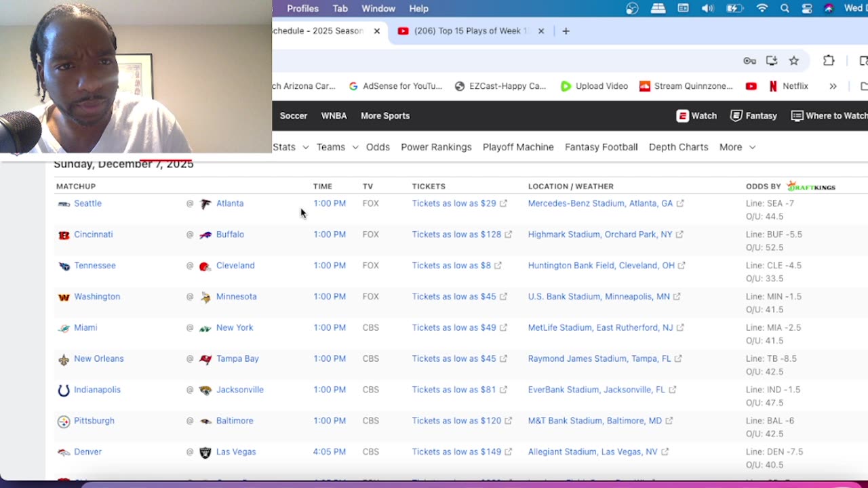Click the ESPN Watch button
The height and width of the screenshot is (488, 868).
(696, 116)
